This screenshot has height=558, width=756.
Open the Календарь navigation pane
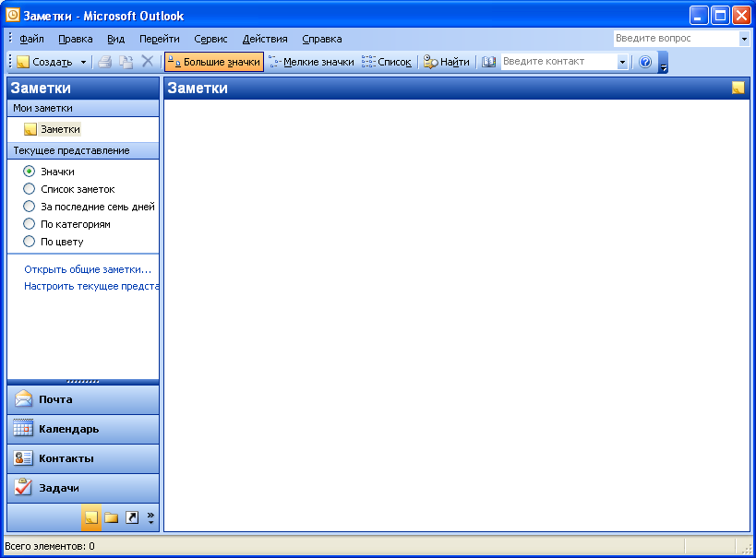click(x=83, y=429)
